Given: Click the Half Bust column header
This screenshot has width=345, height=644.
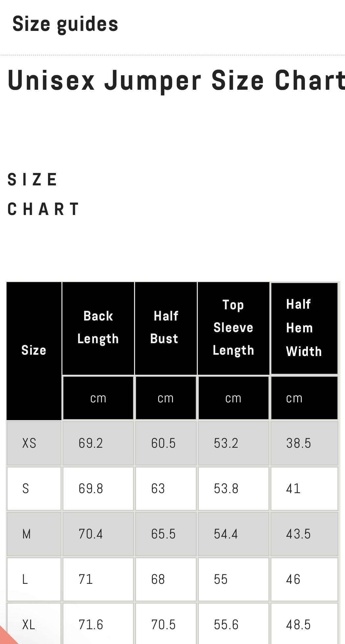Looking at the screenshot, I should (x=166, y=328).
